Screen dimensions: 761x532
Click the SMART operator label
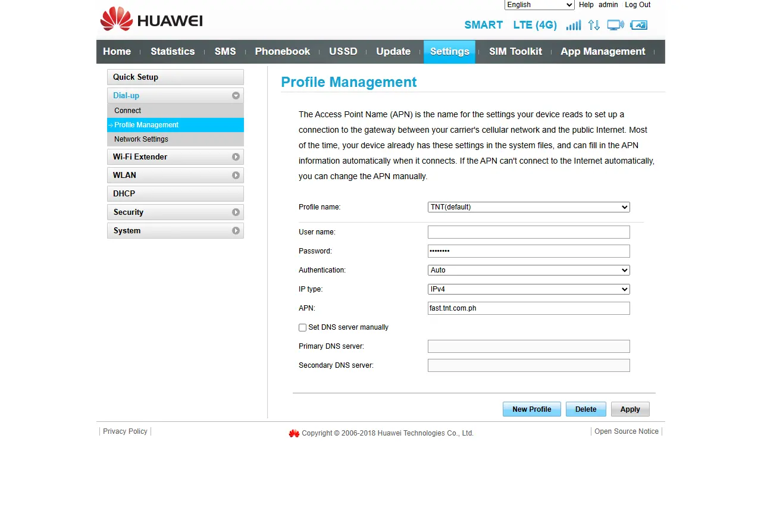tap(483, 25)
